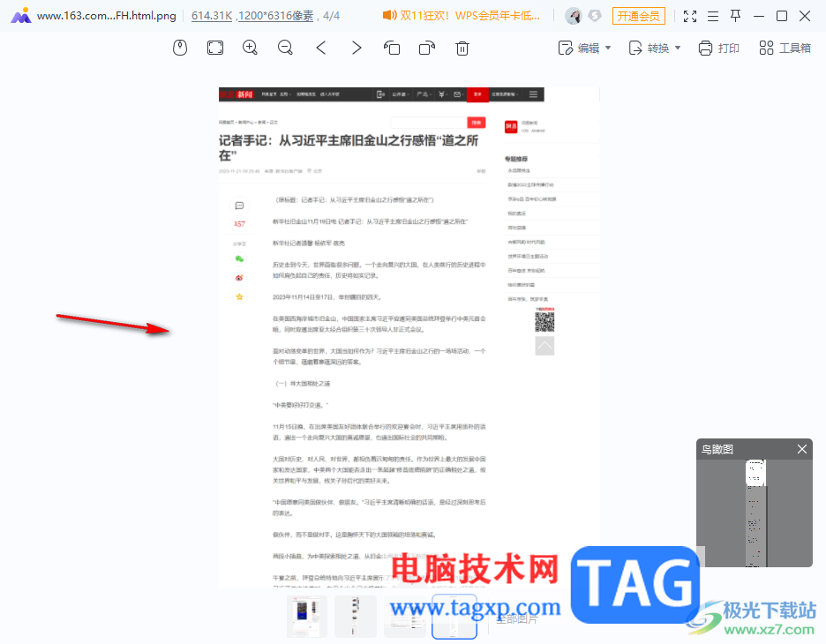826x644 pixels.
Task: Open the 打印 print function
Action: 718,48
